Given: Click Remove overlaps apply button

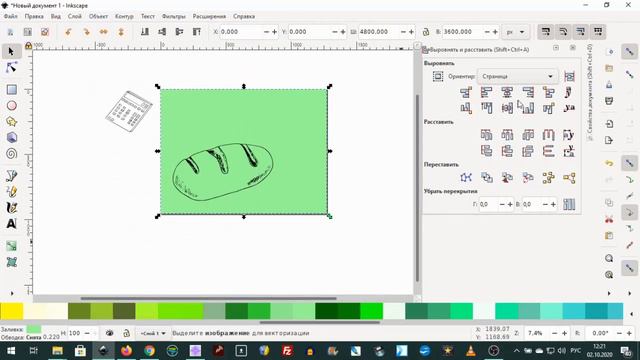Looking at the screenshot, I should pos(569,204).
